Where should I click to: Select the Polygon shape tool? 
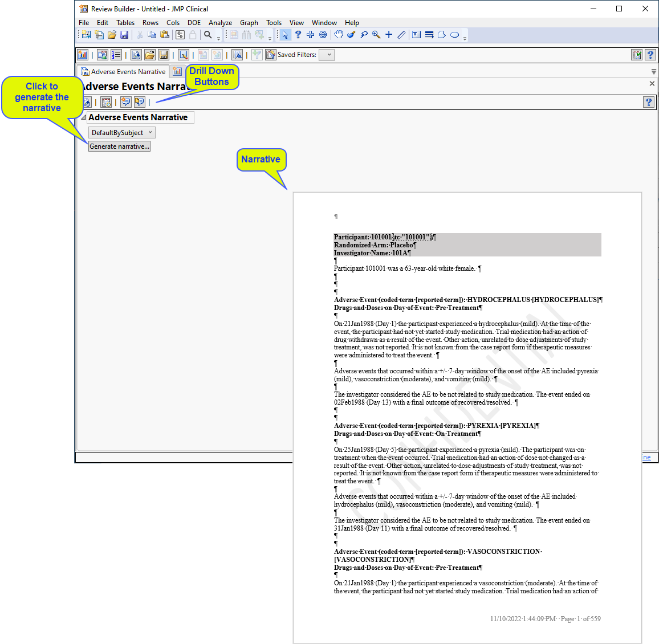coord(442,35)
